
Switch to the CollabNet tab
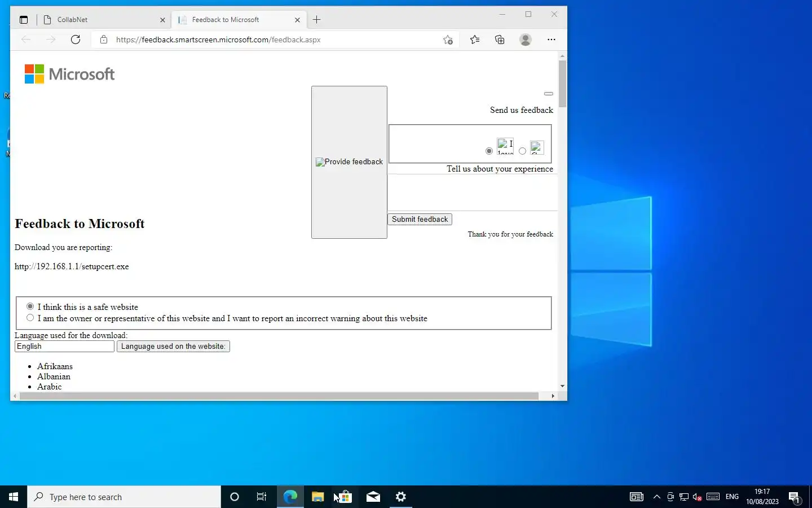tap(104, 20)
